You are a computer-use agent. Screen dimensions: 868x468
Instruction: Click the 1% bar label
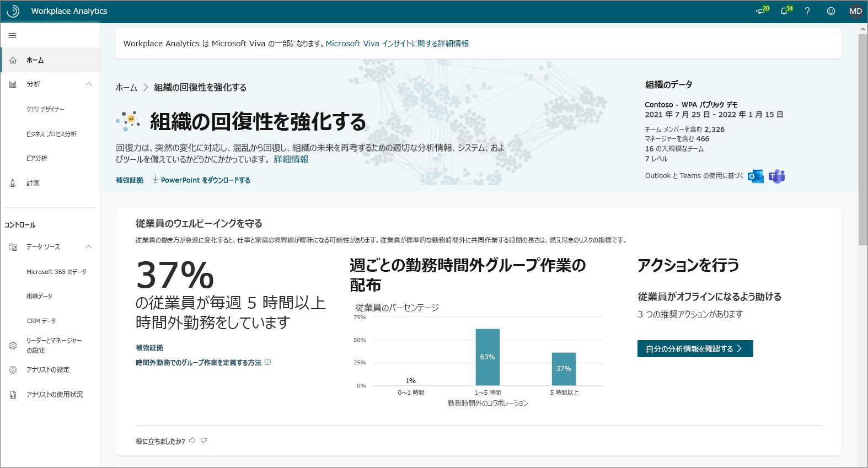coord(410,381)
